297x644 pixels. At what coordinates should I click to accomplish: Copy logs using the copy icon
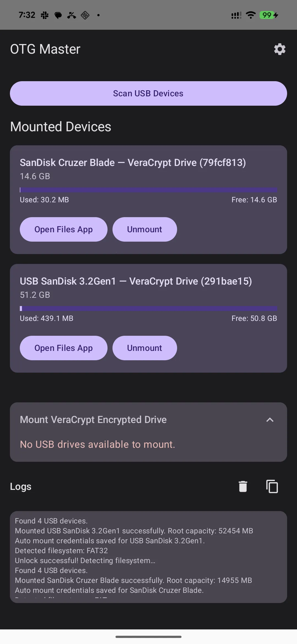tap(272, 486)
